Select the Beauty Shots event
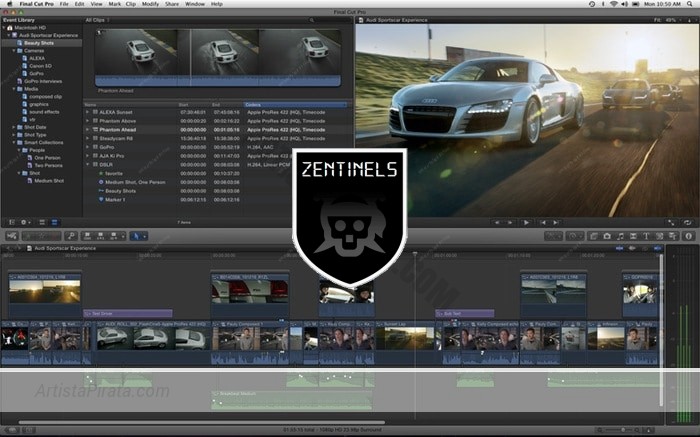The height and width of the screenshot is (437, 700). click(x=39, y=42)
